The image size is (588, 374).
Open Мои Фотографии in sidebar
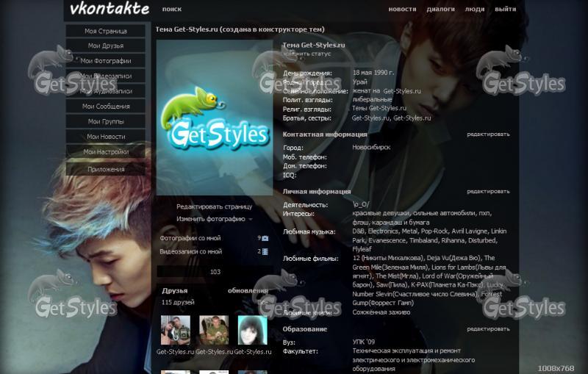pos(105,61)
